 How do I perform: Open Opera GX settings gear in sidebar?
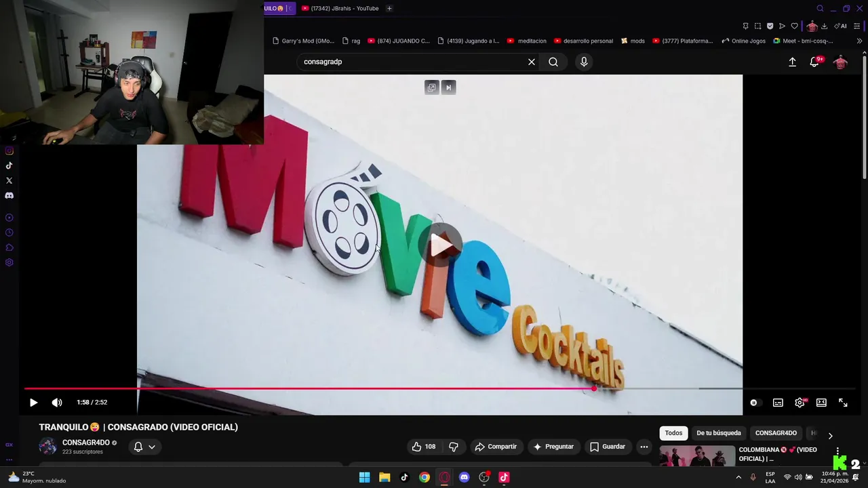pos(9,262)
